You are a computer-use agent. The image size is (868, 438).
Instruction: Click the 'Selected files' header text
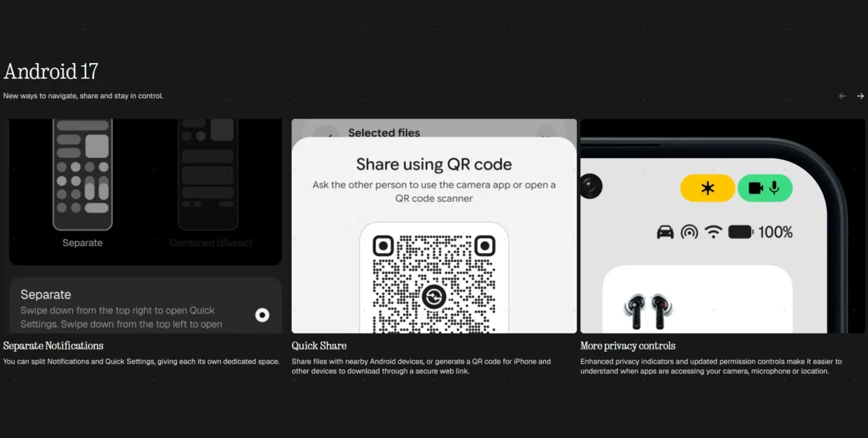click(384, 132)
